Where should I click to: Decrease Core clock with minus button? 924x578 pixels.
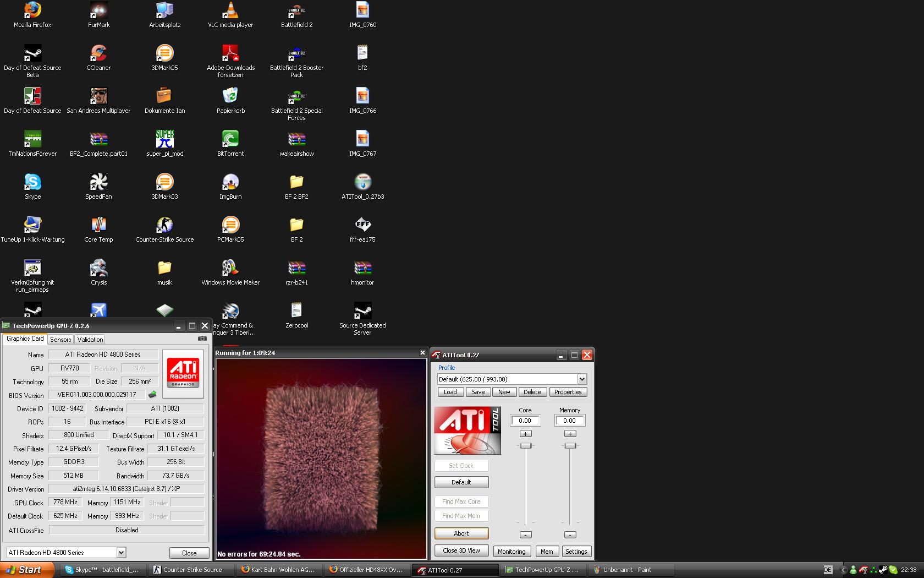526,535
